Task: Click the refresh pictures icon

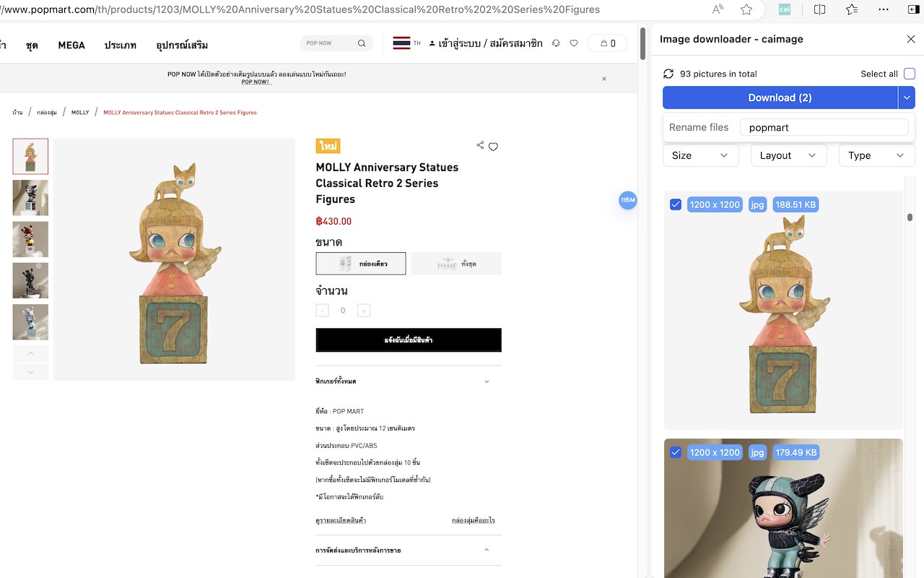Action: pos(668,74)
